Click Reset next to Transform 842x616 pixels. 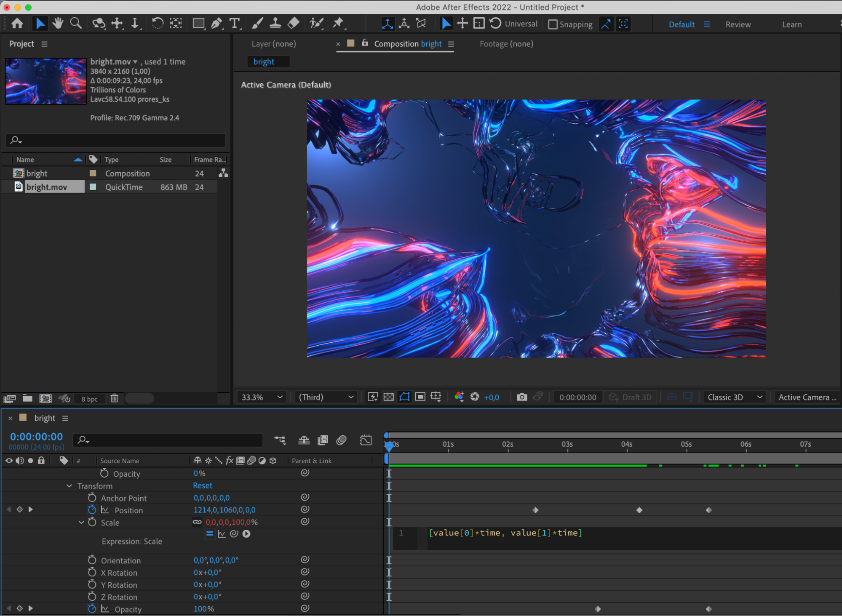[202, 485]
